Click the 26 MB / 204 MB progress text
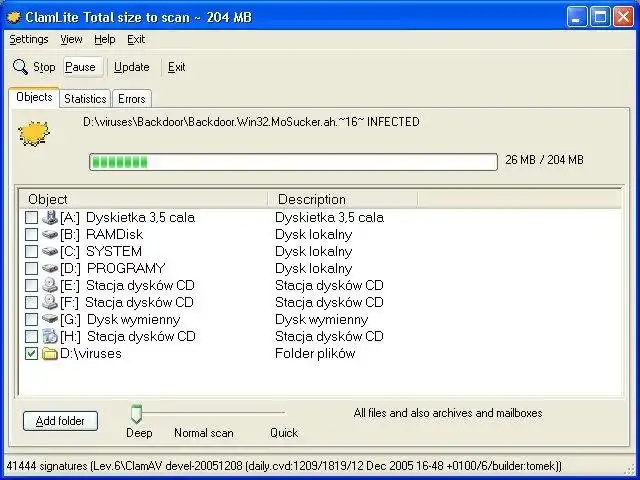Viewport: 640px width, 480px height. click(544, 160)
